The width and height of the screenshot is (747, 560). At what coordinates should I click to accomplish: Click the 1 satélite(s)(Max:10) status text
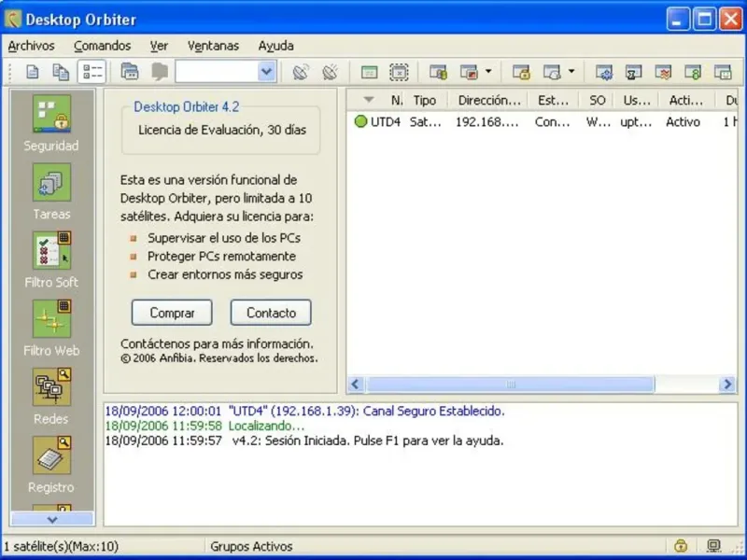tap(61, 546)
